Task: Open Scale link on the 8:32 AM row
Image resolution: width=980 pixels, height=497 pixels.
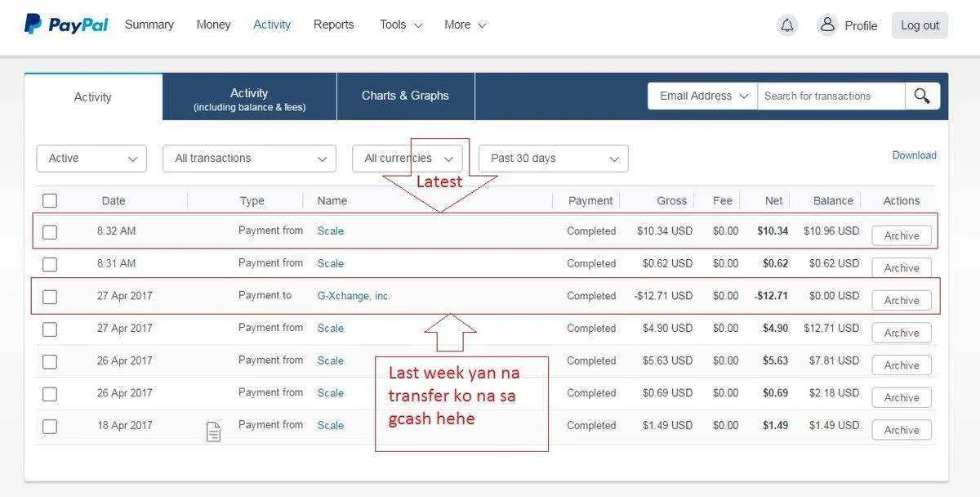Action: pyautogui.click(x=331, y=231)
